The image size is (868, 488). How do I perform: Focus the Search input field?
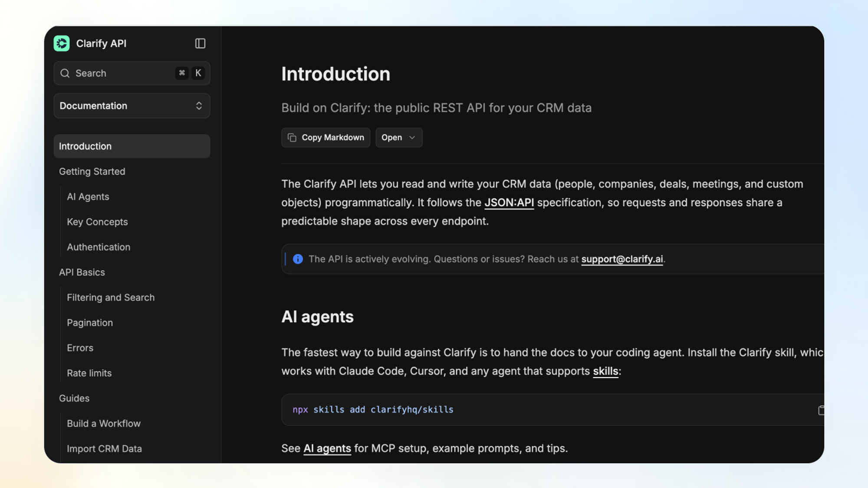(x=132, y=73)
